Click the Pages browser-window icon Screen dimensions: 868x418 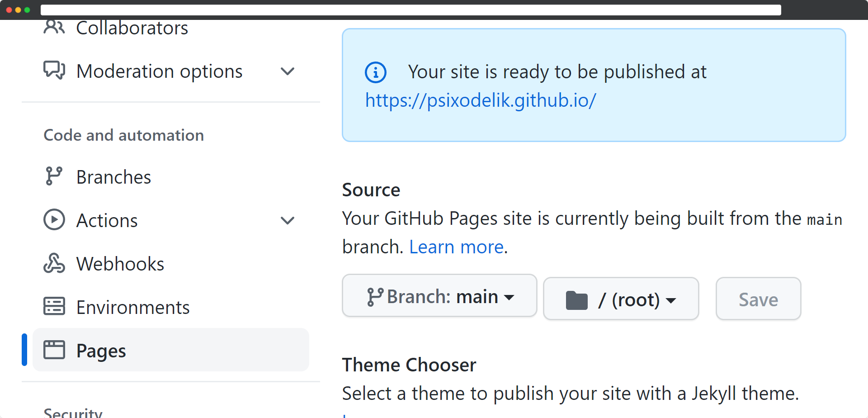tap(54, 350)
